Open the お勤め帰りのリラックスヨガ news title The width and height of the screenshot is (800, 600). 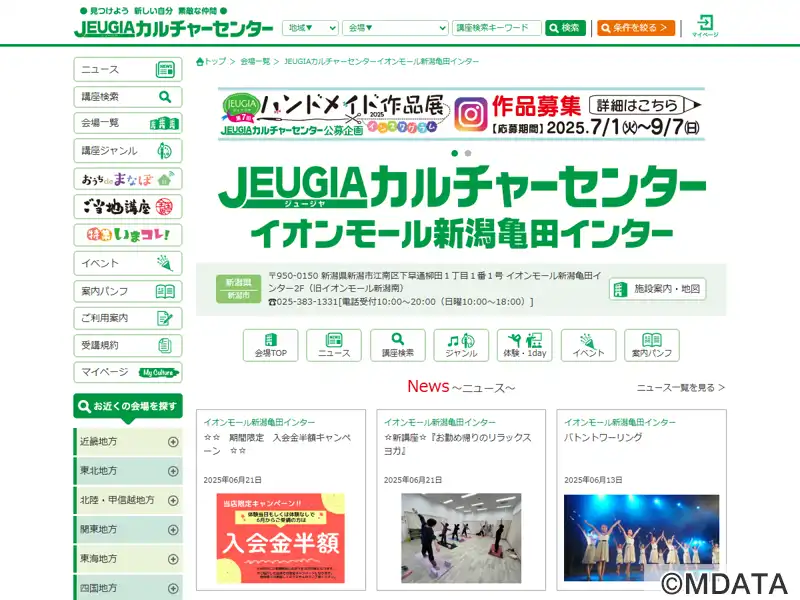click(458, 444)
